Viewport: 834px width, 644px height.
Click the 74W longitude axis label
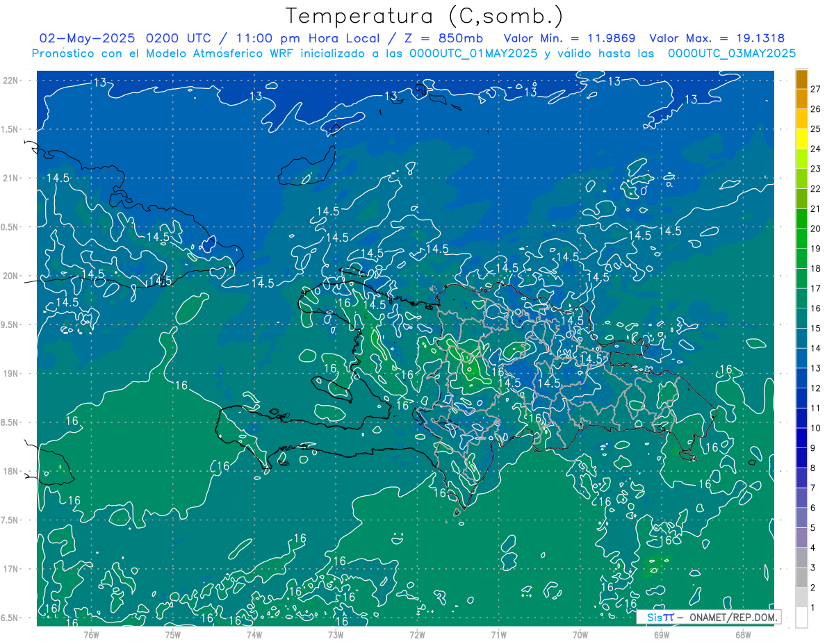coord(254,634)
